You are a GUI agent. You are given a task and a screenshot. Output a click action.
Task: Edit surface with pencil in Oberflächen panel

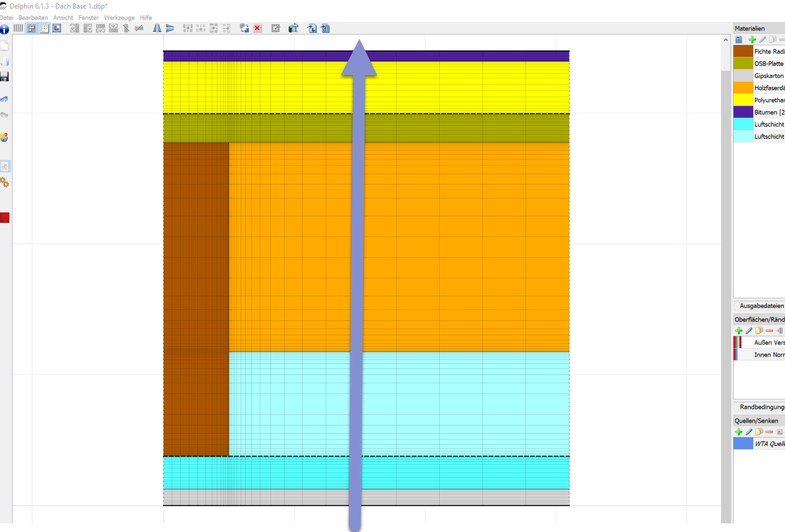pyautogui.click(x=749, y=331)
